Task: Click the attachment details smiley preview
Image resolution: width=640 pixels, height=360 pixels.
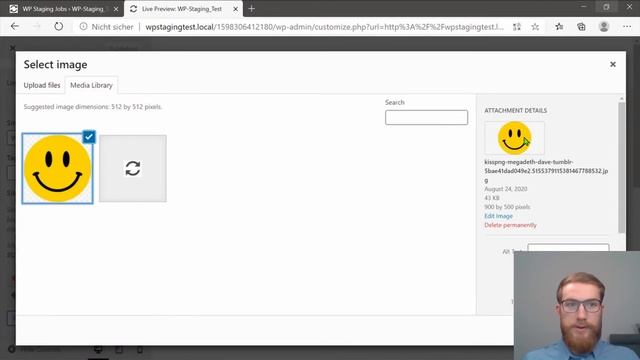Action: tap(514, 138)
